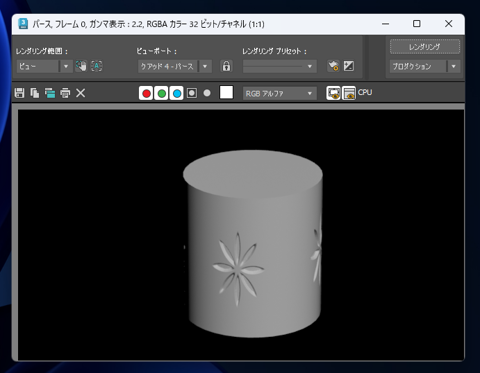
Task: Open the レンダリング プリセット dropdown
Action: coord(279,66)
